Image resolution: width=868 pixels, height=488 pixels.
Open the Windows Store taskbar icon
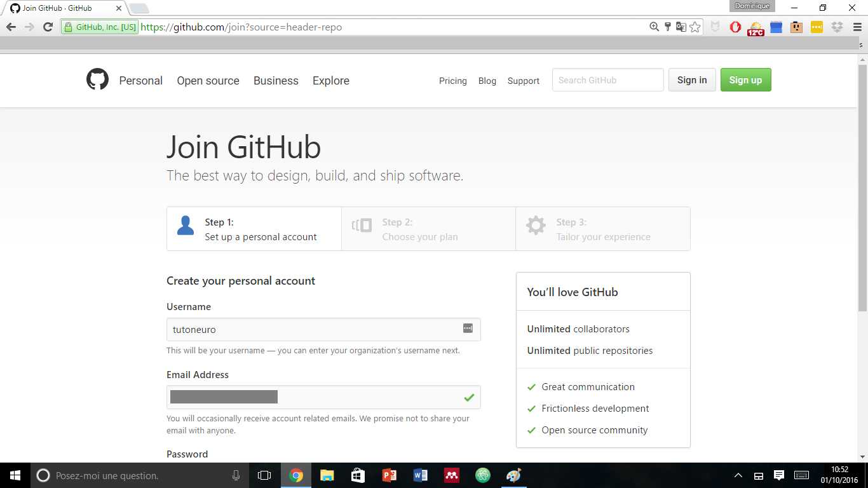point(358,475)
